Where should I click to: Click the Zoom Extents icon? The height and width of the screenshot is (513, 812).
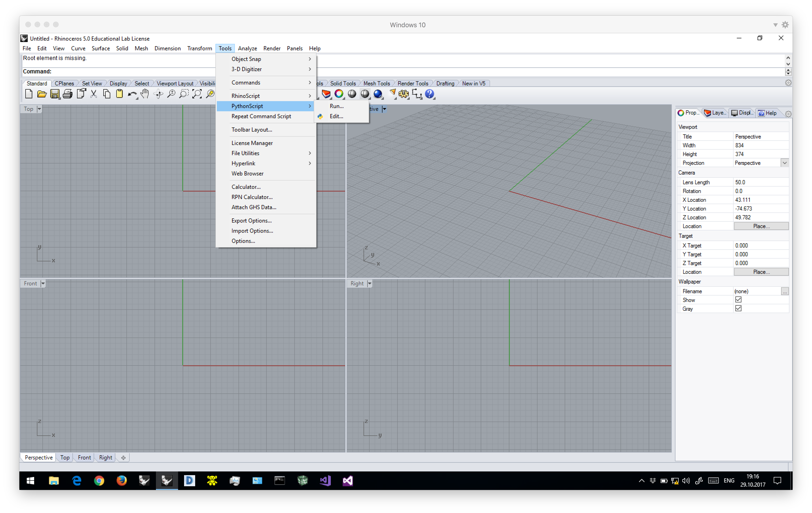[197, 94]
